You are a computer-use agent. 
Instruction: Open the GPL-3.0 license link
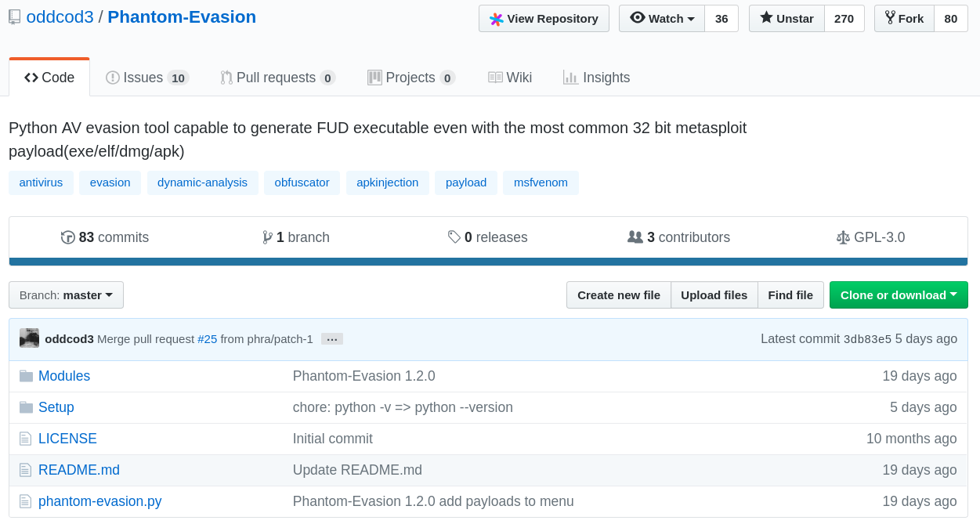click(870, 237)
